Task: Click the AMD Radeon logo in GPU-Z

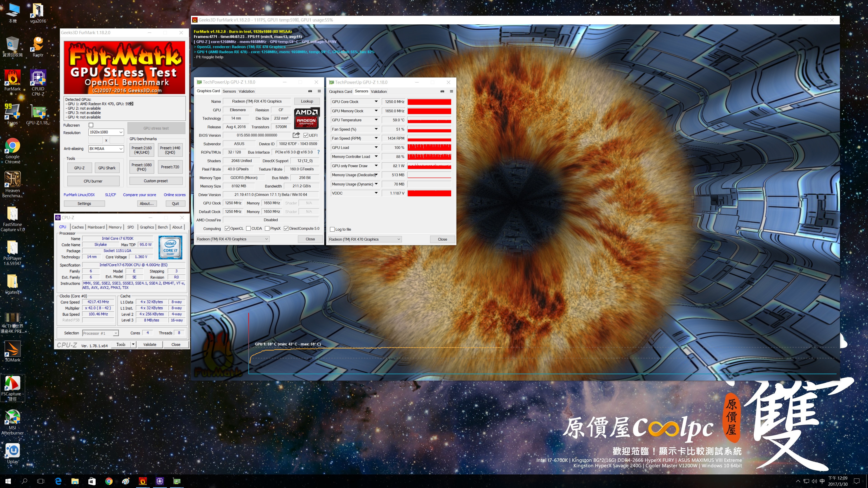Action: (x=307, y=118)
